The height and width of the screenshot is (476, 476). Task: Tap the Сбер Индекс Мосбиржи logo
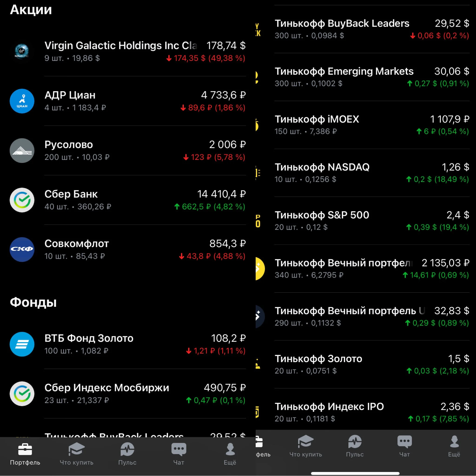[22, 394]
